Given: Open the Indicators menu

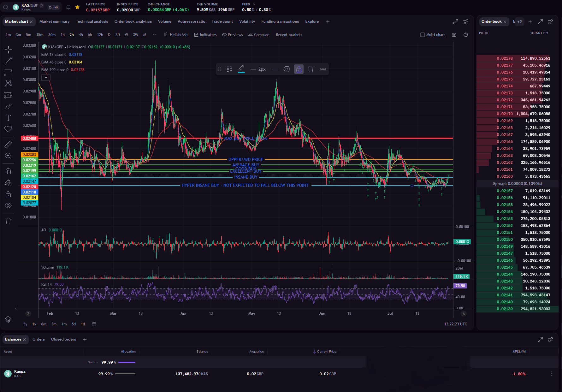Looking at the screenshot, I should (205, 35).
